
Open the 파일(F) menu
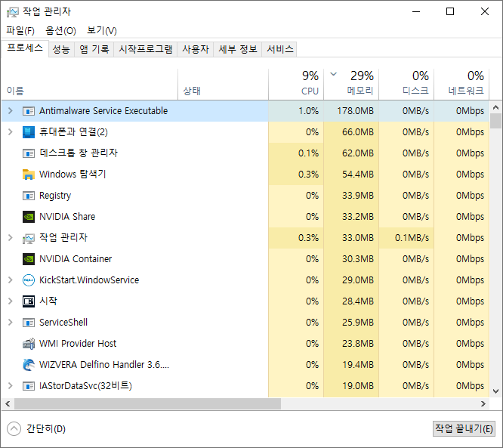pos(20,31)
